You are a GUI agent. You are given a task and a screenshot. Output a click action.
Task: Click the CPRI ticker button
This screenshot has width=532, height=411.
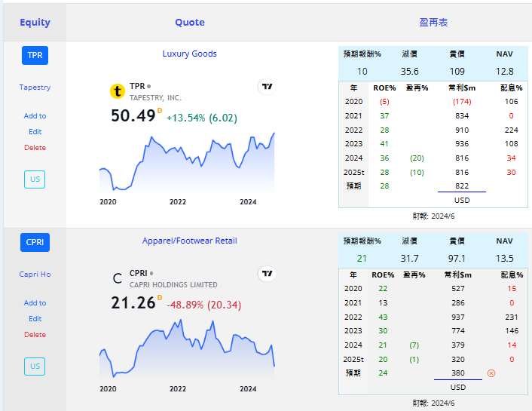click(35, 243)
